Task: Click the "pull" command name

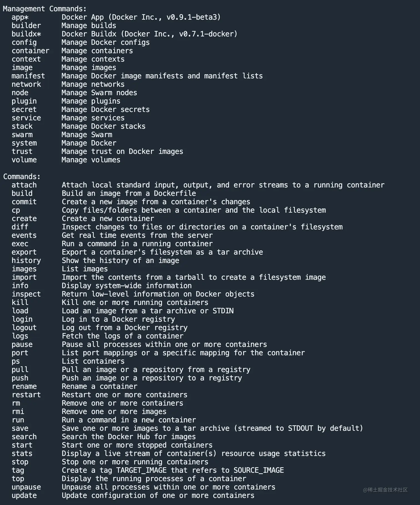Action: point(20,370)
